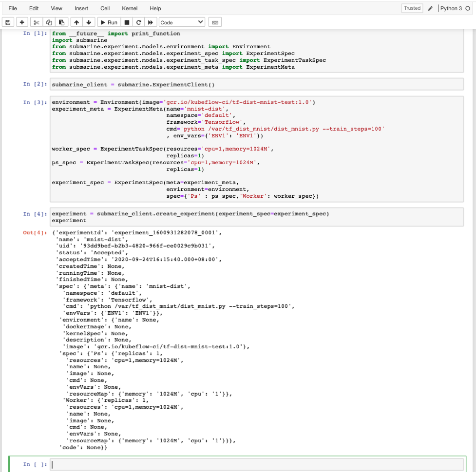
Task: Click the pencil edit mode indicator
Action: 430,8
